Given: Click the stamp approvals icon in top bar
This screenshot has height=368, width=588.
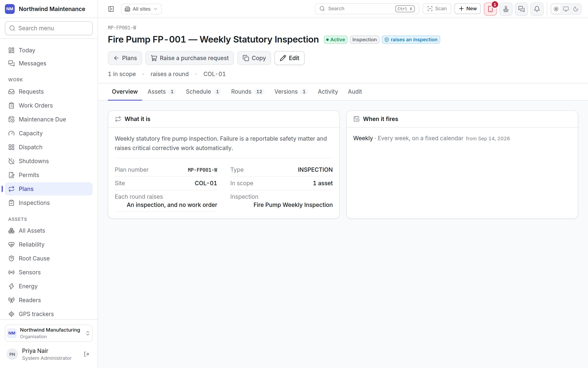Looking at the screenshot, I should 506,9.
